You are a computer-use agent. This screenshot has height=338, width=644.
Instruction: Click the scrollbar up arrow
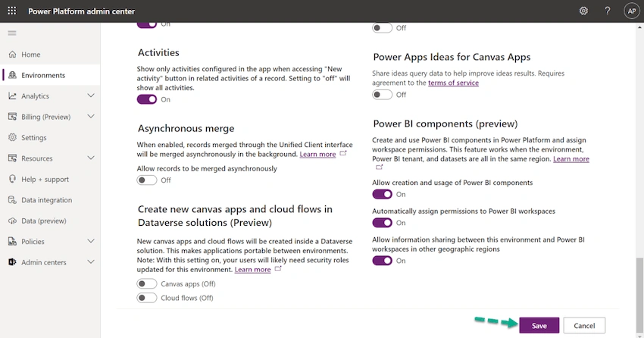640,27
